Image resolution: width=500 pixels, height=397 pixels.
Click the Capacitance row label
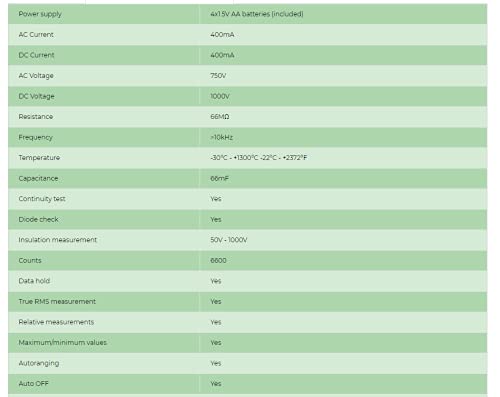(x=38, y=178)
